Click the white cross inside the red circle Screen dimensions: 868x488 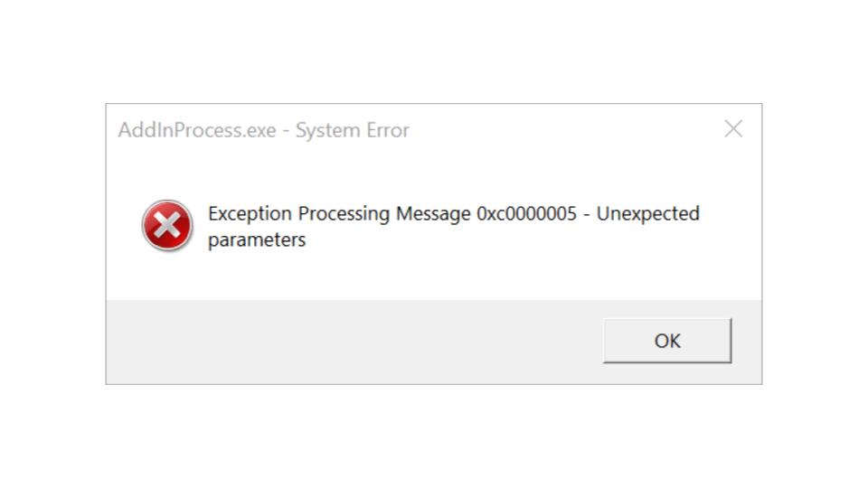coord(167,225)
